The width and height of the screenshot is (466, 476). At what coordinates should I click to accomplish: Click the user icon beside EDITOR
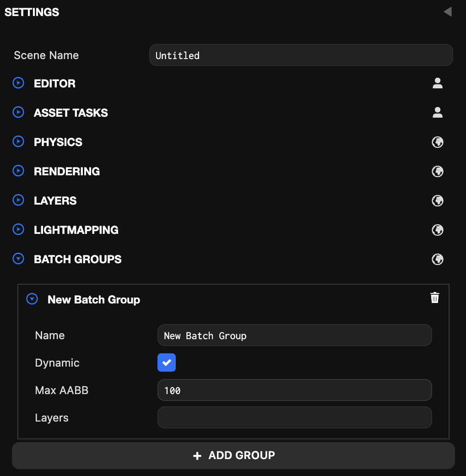point(438,83)
